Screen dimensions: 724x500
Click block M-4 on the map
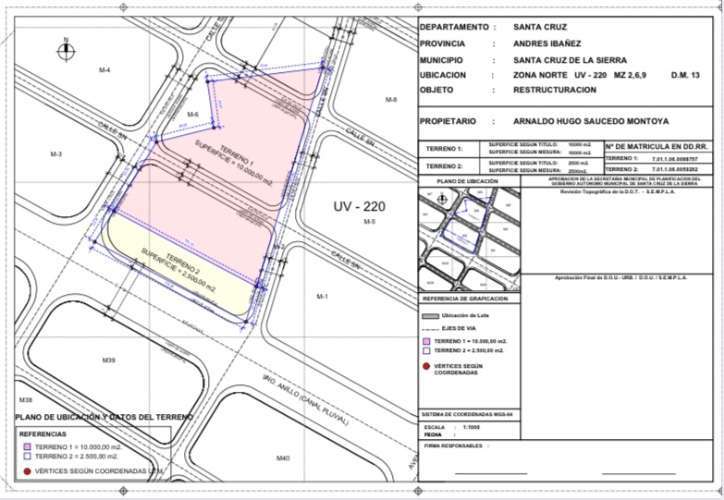104,69
